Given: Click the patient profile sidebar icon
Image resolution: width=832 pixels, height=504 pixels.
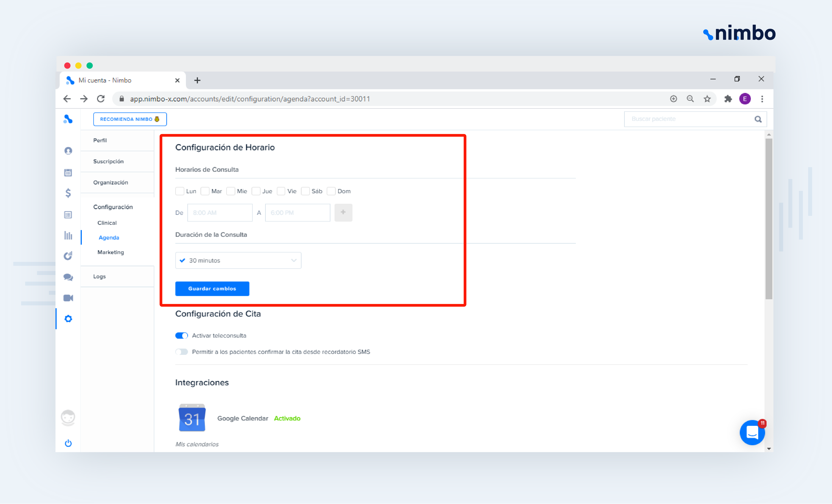Looking at the screenshot, I should pos(68,150).
